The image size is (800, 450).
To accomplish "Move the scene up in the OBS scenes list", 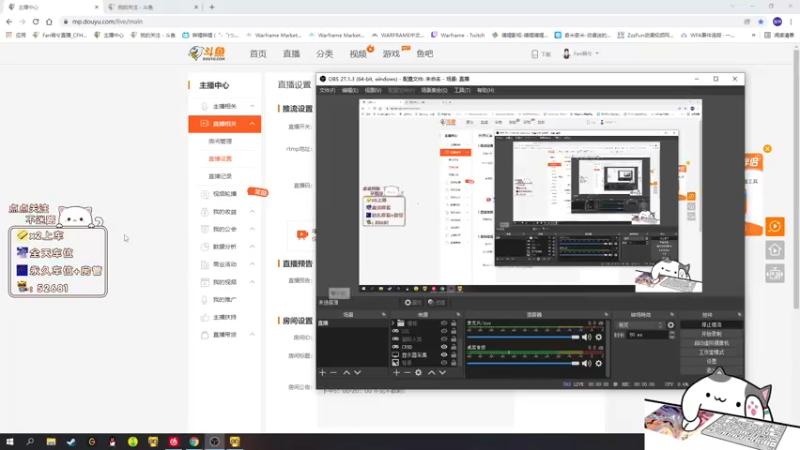I will click(346, 372).
